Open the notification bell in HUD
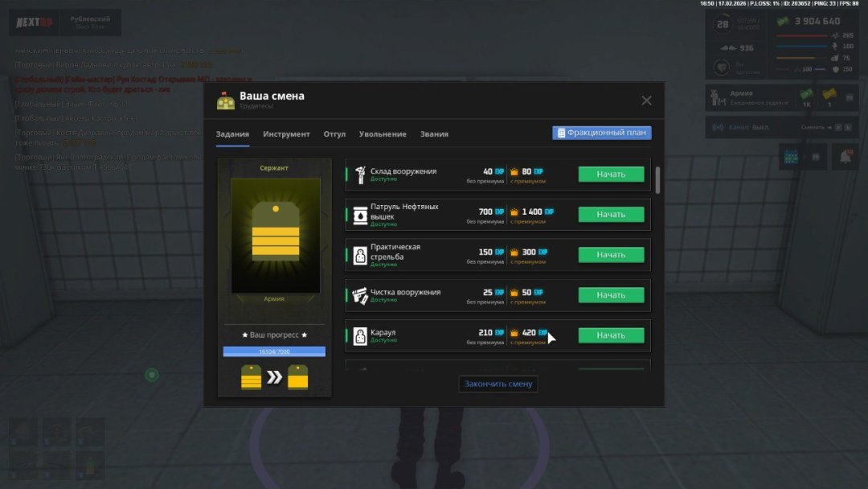 coord(845,157)
